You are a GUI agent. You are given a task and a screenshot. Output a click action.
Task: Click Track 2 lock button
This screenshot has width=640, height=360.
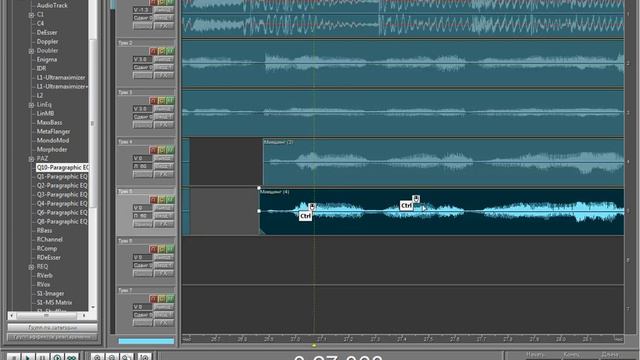tap(142, 76)
